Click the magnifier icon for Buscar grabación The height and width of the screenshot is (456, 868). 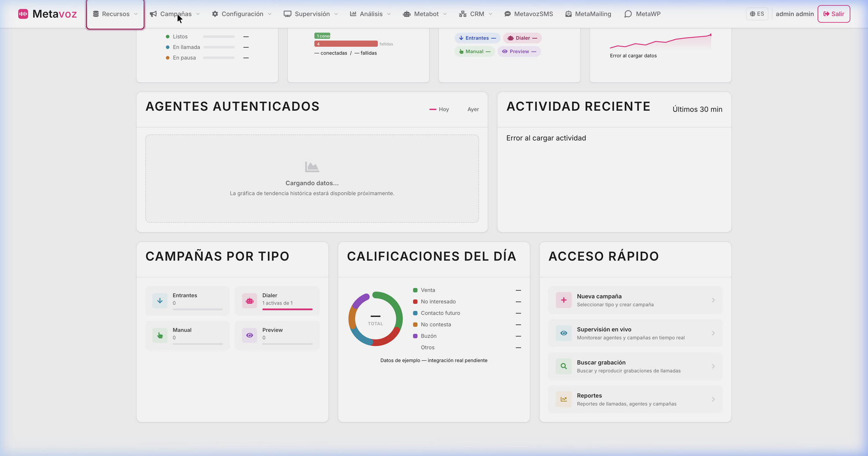click(x=564, y=366)
